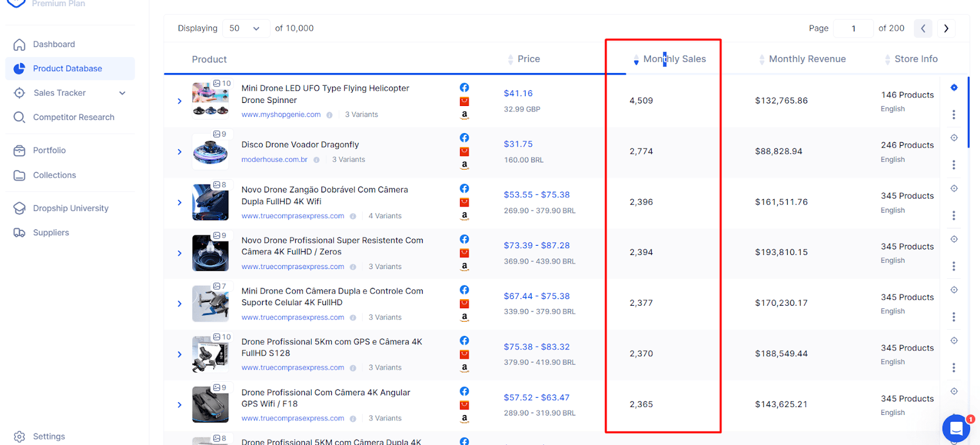The width and height of the screenshot is (980, 445).
Task: Click Amazon icon for Disco Drone Voador
Action: 464,165
